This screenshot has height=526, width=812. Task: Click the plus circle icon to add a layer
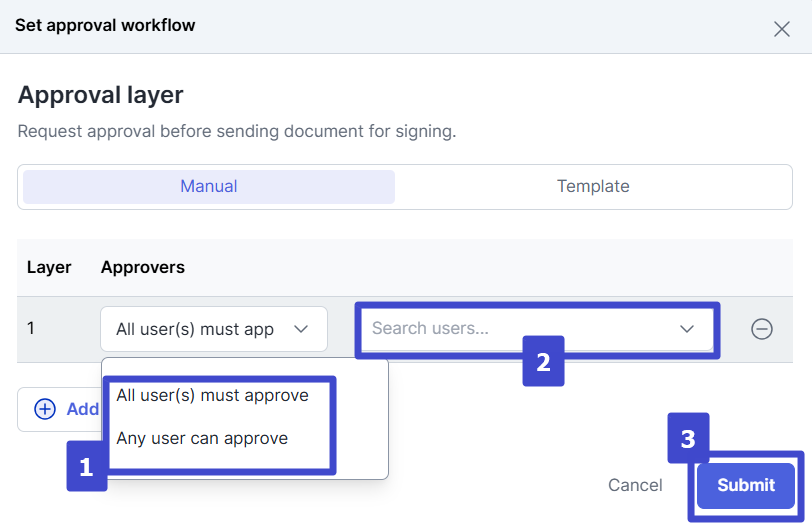45,408
